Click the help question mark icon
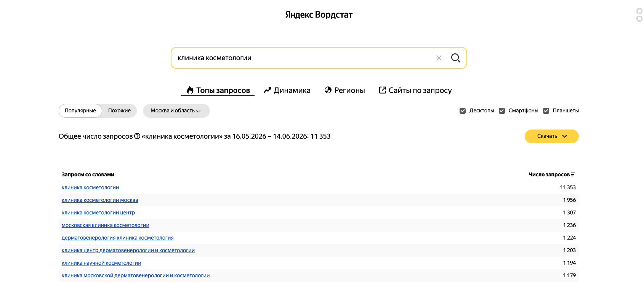Screen dimensions: 644x283 pos(137,136)
